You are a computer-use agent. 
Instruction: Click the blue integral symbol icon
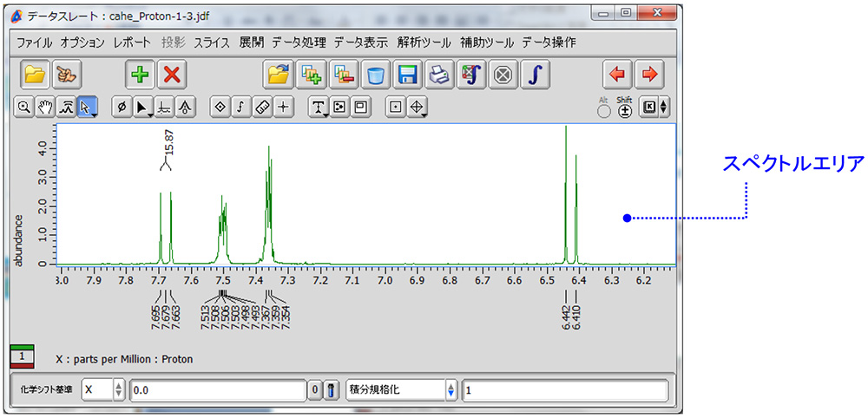[536, 75]
